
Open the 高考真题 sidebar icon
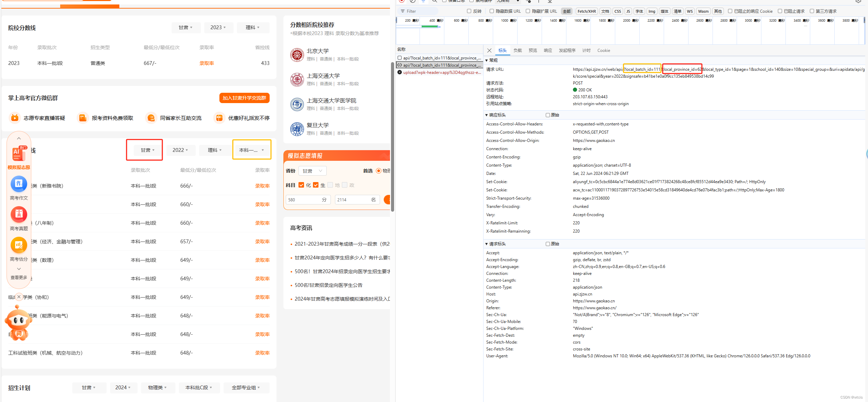click(19, 214)
